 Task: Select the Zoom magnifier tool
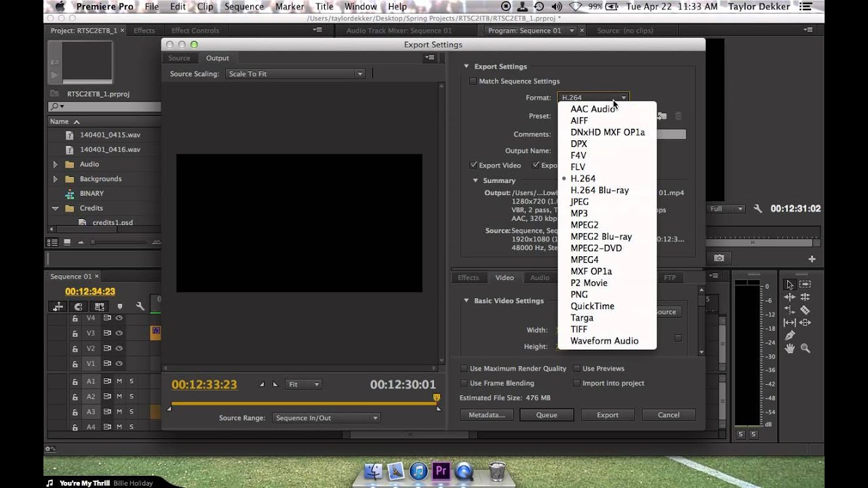805,348
